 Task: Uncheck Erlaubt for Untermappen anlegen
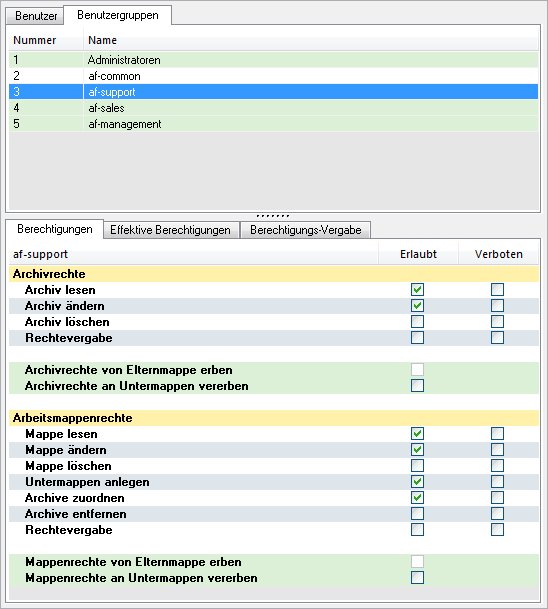[x=418, y=482]
